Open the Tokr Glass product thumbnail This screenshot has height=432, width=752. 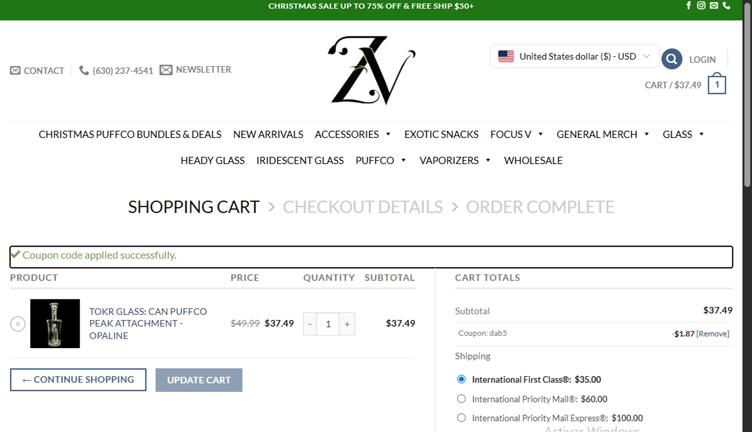coord(55,324)
